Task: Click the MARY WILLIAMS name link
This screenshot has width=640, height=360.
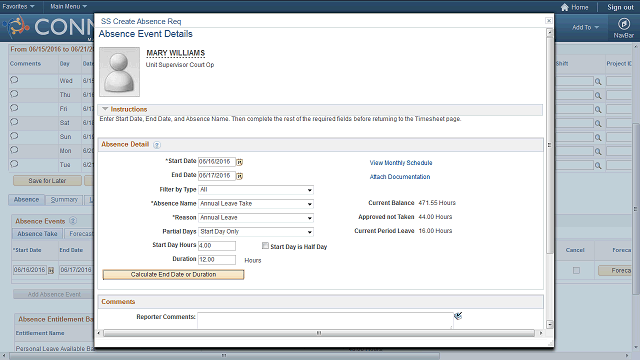Action: click(x=176, y=53)
